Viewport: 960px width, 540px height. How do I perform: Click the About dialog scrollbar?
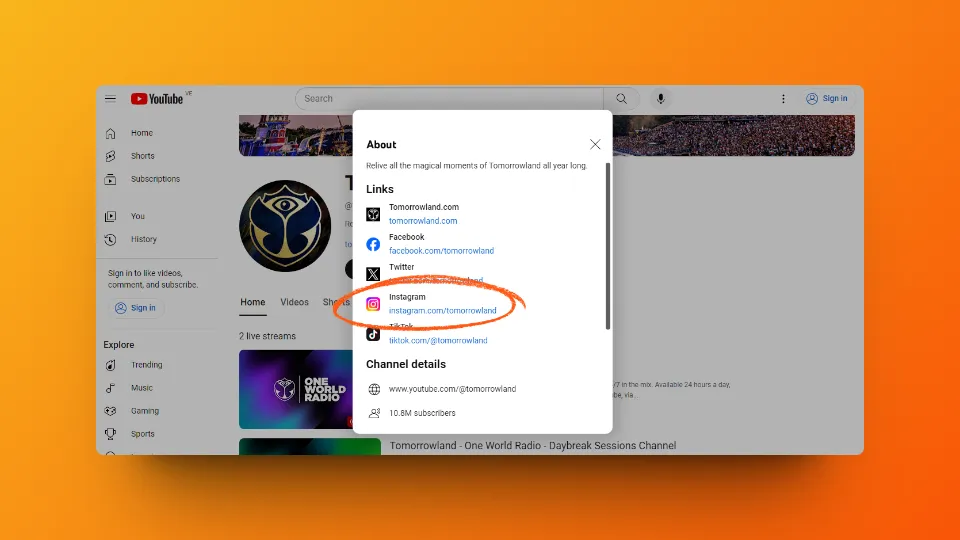click(607, 246)
